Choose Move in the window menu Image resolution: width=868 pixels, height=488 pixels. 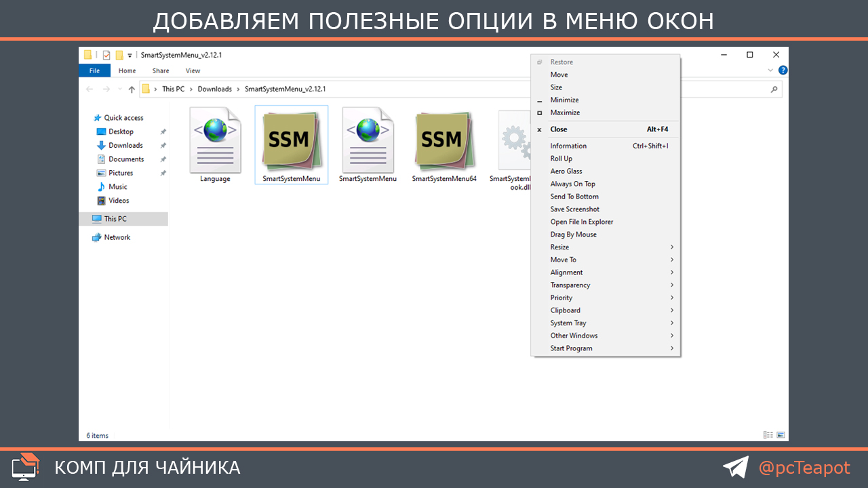[606, 75]
